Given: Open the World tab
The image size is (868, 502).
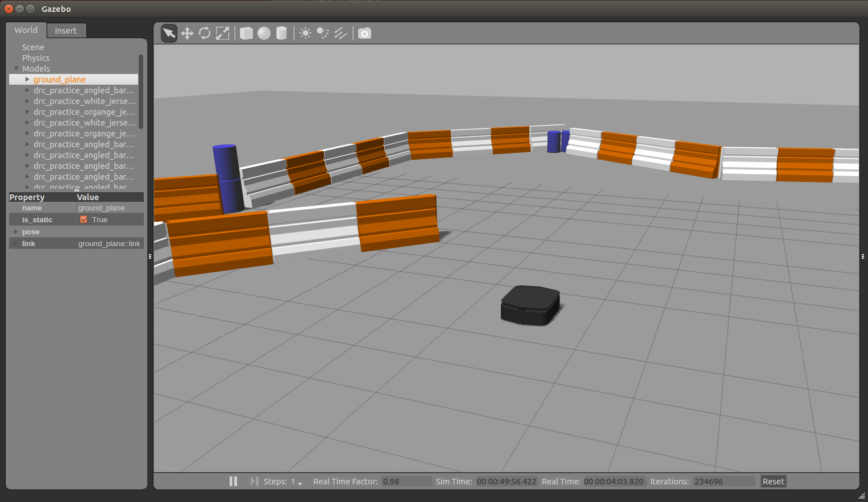Looking at the screenshot, I should tap(26, 30).
